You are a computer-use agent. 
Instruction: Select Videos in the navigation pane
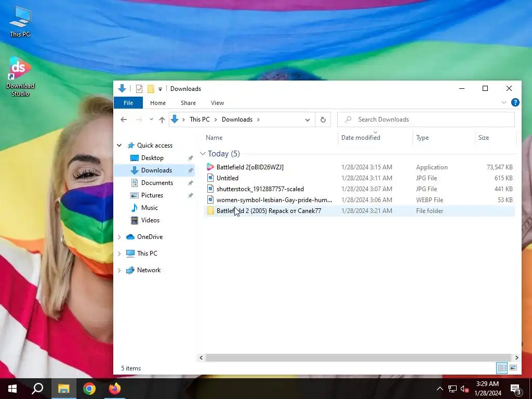(x=150, y=220)
